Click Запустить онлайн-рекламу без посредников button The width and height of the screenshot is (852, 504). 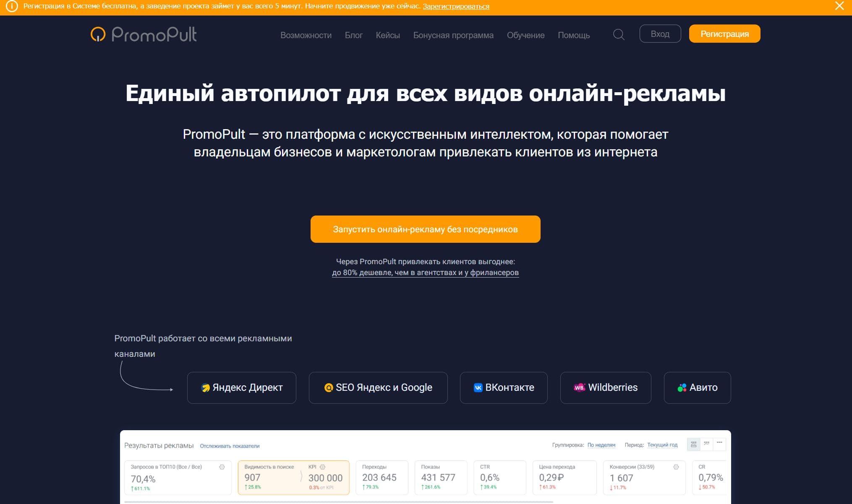click(x=425, y=229)
